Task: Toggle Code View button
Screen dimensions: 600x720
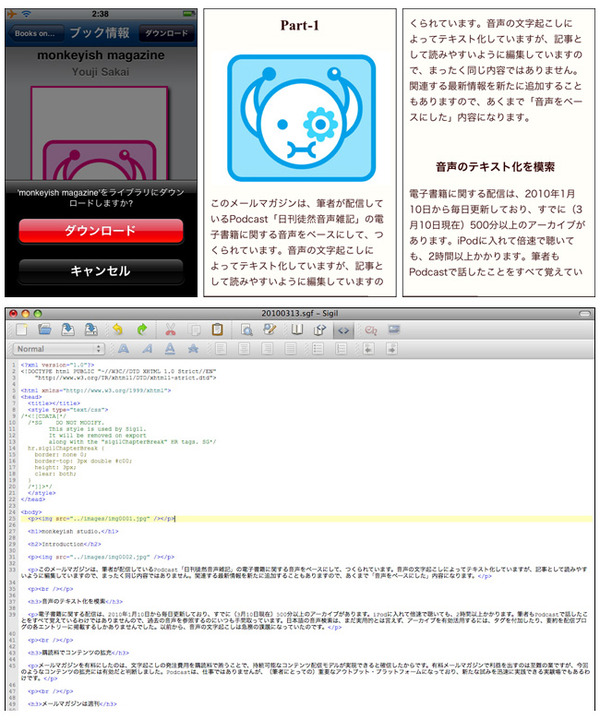Action: point(343,330)
